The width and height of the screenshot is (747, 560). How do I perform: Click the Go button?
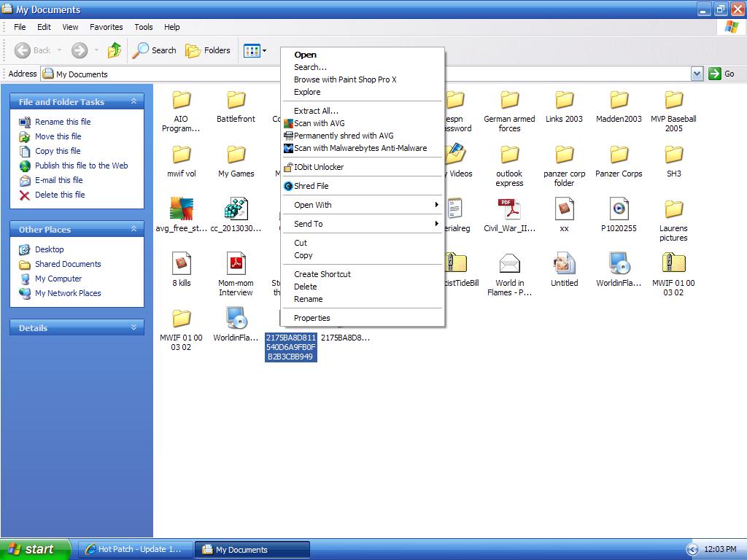tap(721, 74)
